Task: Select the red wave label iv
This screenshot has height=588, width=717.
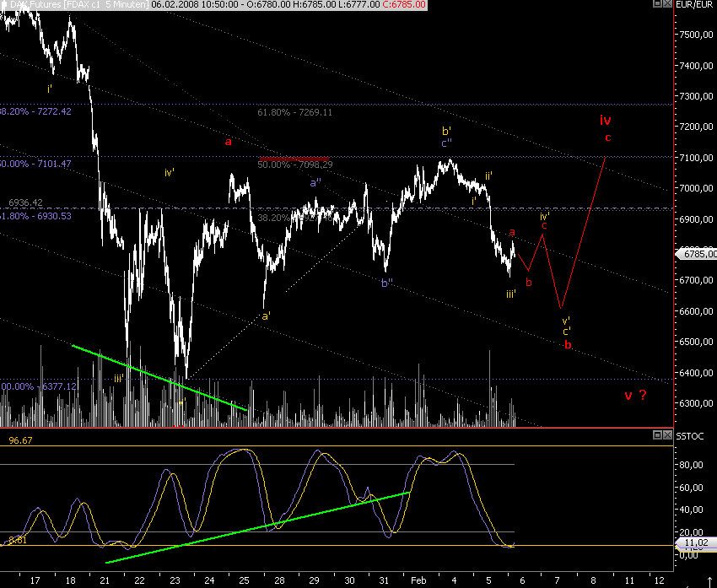Action: (606, 121)
